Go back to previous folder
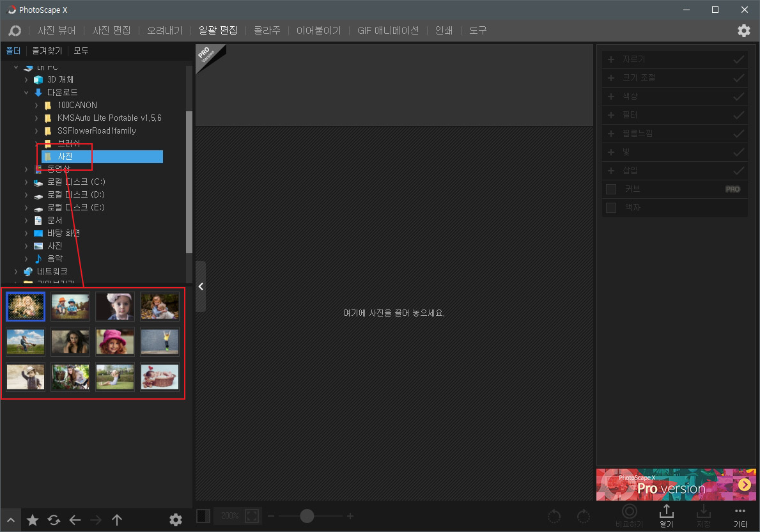Screen dimensions: 760x532 [x=75, y=520]
